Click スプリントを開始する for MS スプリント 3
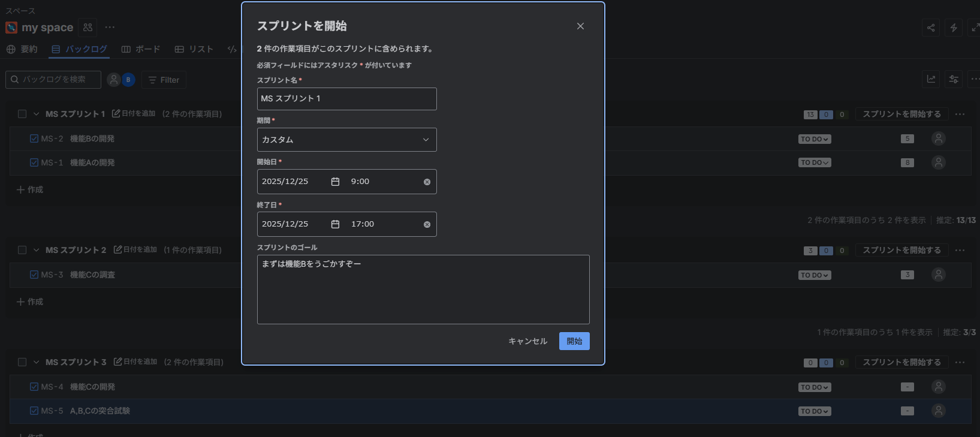This screenshot has width=980, height=437. point(901,362)
